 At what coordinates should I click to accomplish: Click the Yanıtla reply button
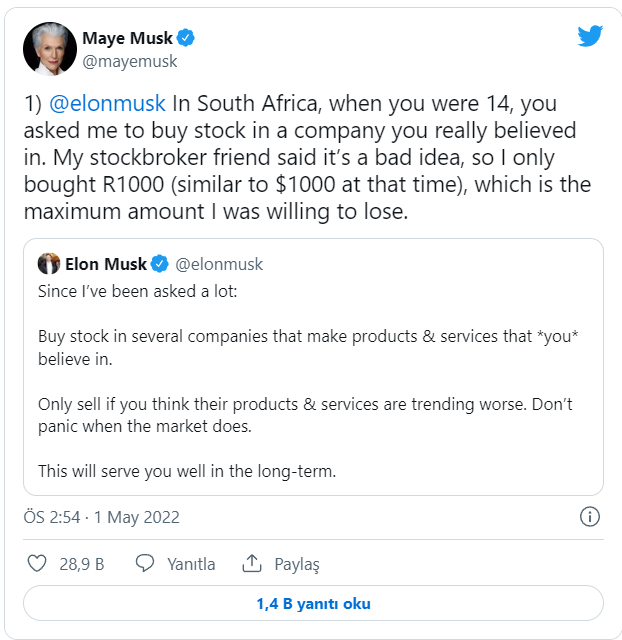(x=190, y=564)
